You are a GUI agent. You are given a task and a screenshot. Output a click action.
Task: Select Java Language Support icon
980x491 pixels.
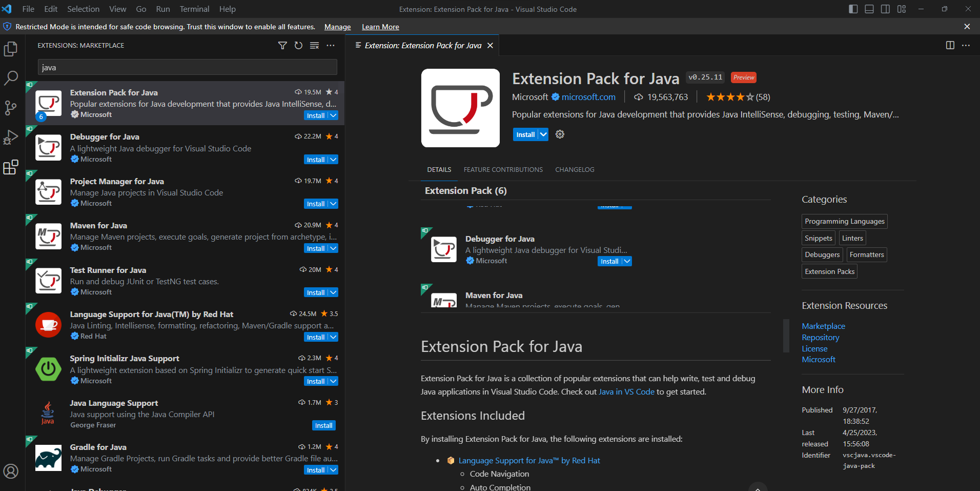click(x=48, y=414)
